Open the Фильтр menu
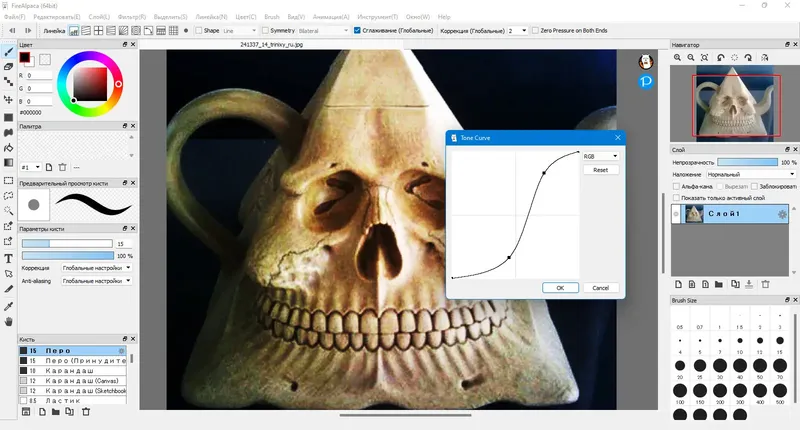 pos(132,17)
